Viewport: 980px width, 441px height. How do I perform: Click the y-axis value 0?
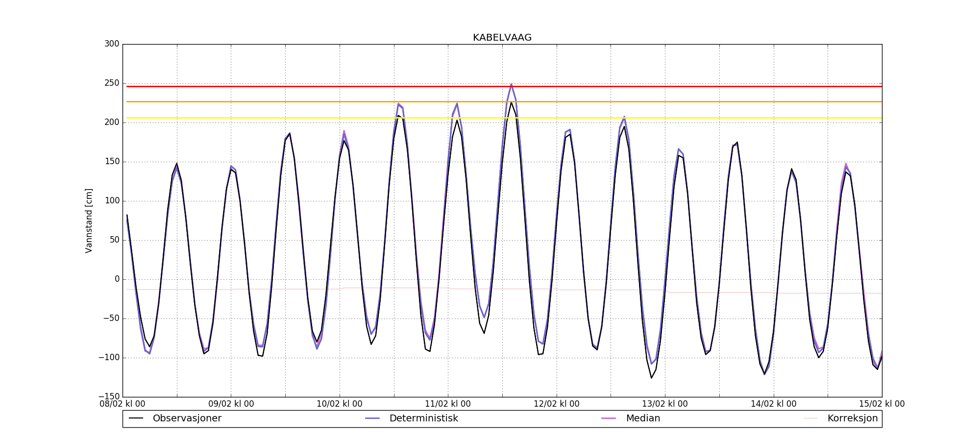coord(117,279)
